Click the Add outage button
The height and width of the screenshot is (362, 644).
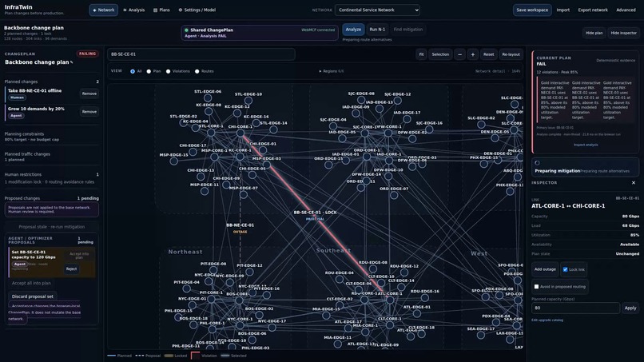(x=545, y=269)
